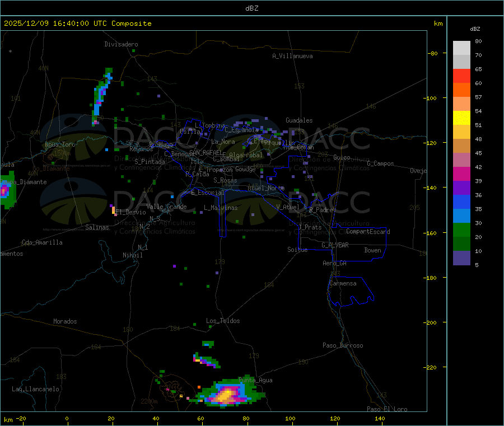The image size is (504, 426).
Task: Click the red 65 dBZ color swatch
Action: pyautogui.click(x=461, y=76)
